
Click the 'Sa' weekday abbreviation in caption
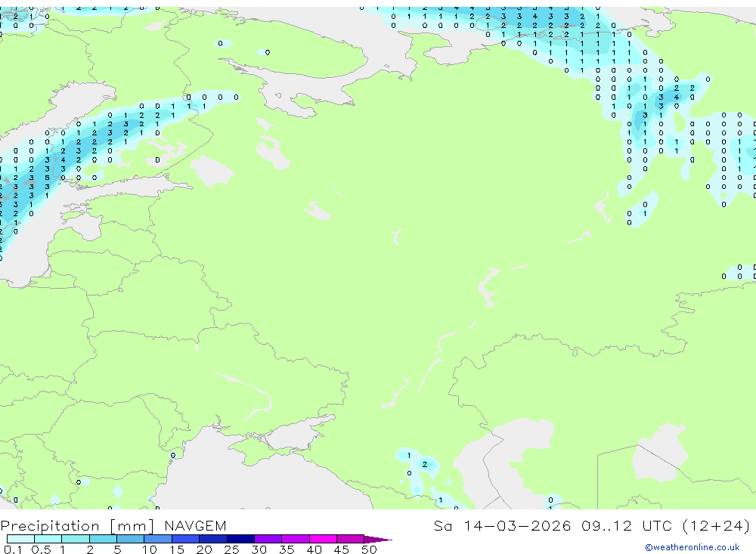point(443,526)
